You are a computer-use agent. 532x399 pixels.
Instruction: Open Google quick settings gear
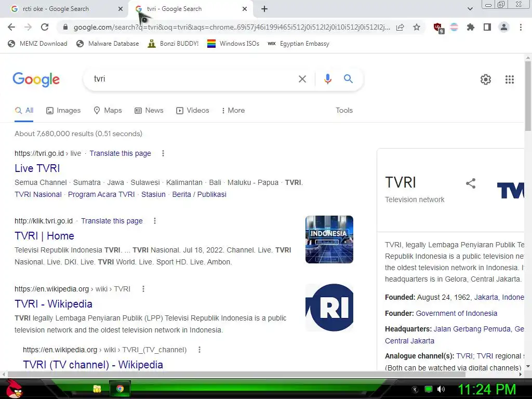tap(486, 79)
